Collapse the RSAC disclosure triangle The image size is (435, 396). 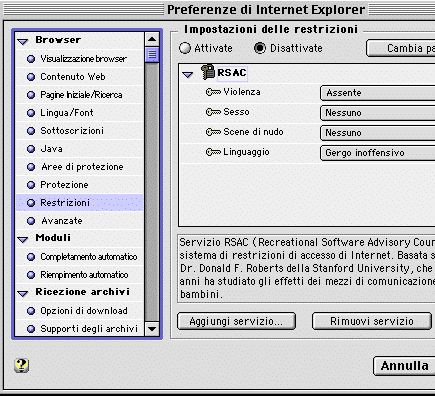[x=188, y=74]
